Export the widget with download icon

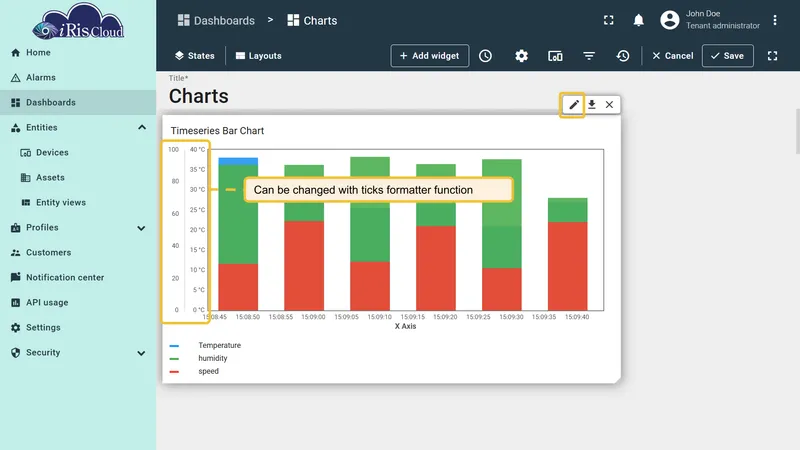point(591,105)
